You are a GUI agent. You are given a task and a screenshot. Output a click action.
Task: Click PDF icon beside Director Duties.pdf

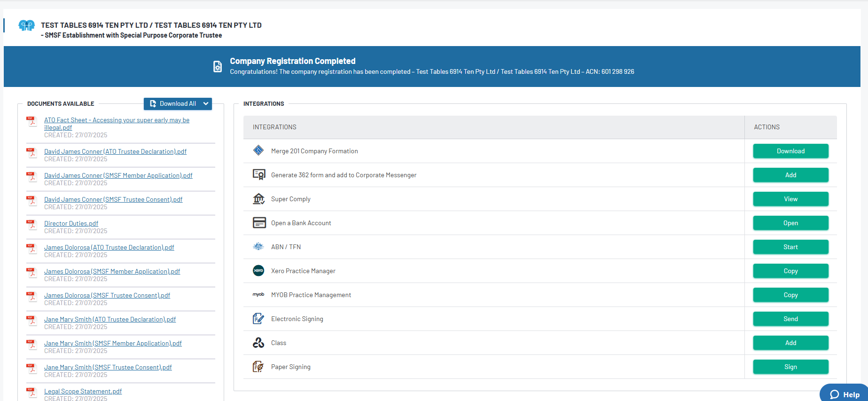pyautogui.click(x=31, y=225)
